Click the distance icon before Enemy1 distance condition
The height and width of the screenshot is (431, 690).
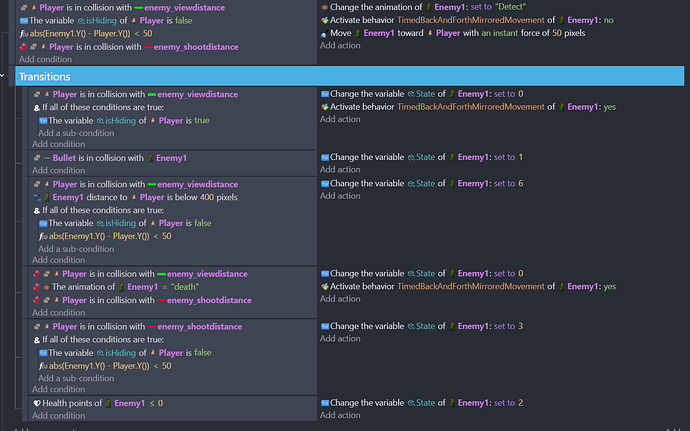(x=38, y=197)
